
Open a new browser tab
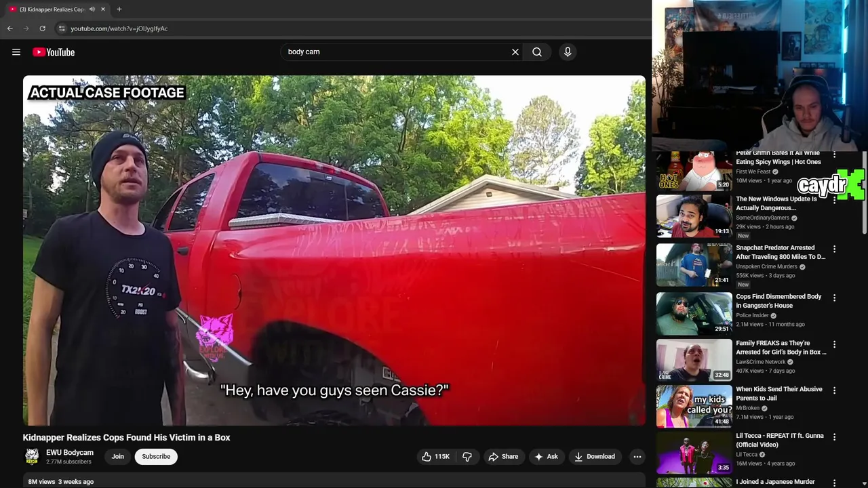pyautogui.click(x=119, y=9)
